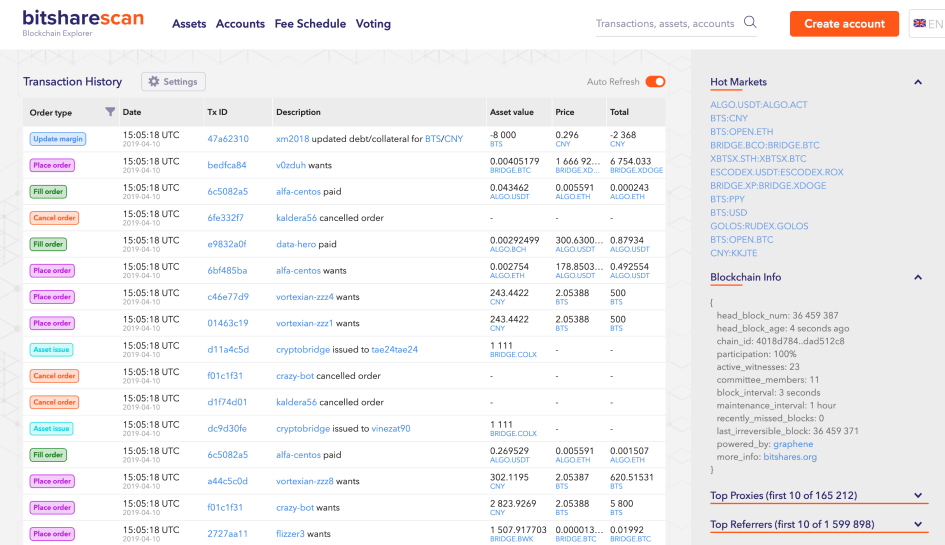Open transaction dc9d30fe

click(227, 429)
